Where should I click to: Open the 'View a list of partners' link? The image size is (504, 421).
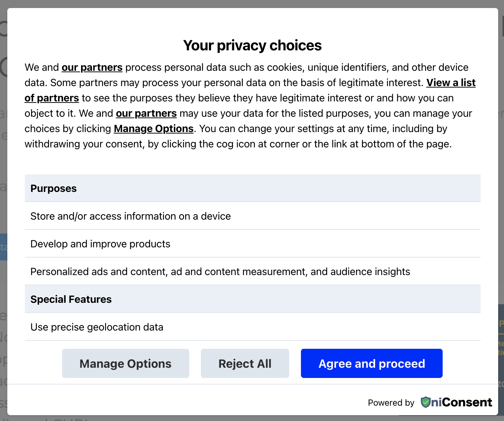[x=451, y=83]
